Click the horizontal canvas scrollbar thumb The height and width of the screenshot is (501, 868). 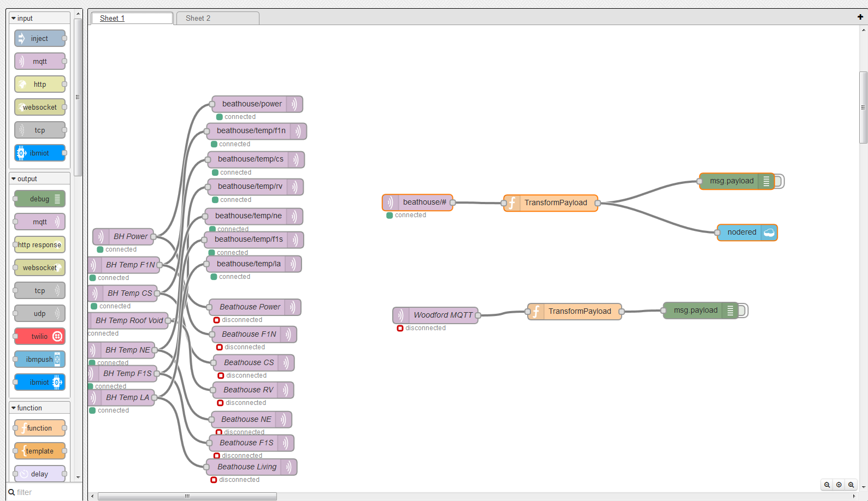pos(187,496)
